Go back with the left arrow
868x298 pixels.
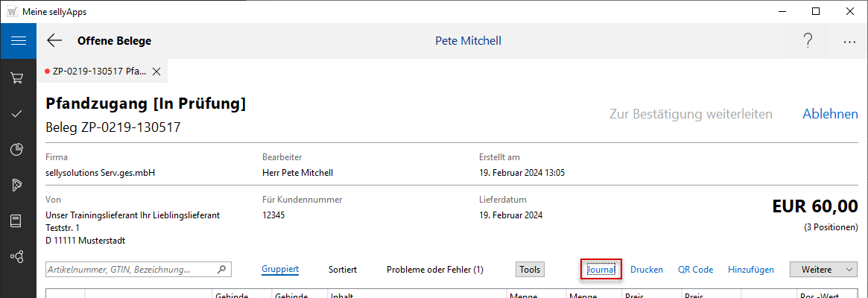coord(54,41)
